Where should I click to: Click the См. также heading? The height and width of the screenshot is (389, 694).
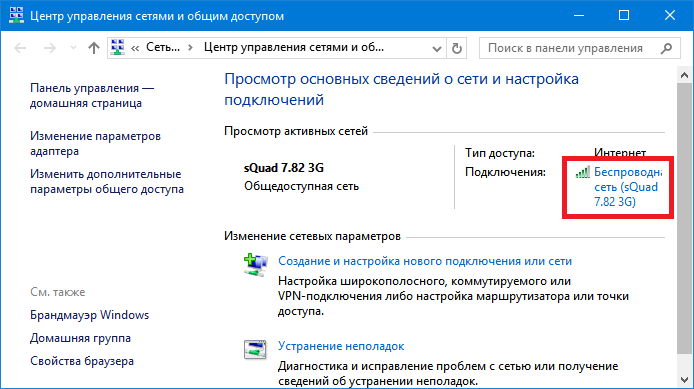pos(58,292)
